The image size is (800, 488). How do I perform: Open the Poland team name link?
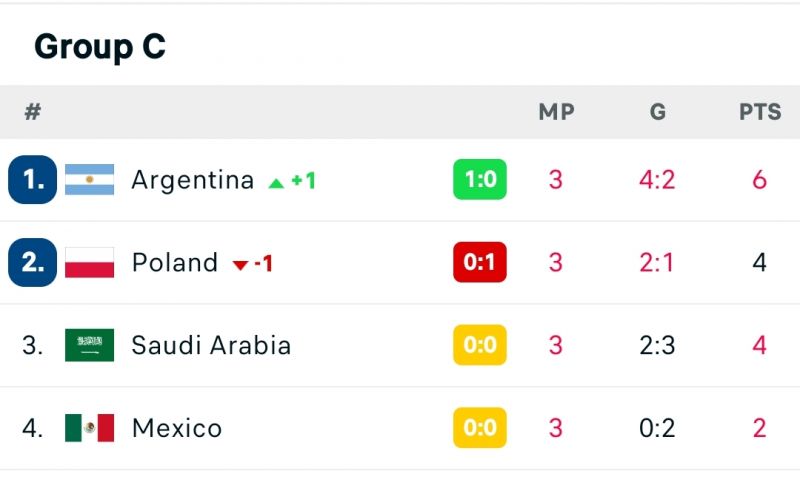(x=174, y=262)
